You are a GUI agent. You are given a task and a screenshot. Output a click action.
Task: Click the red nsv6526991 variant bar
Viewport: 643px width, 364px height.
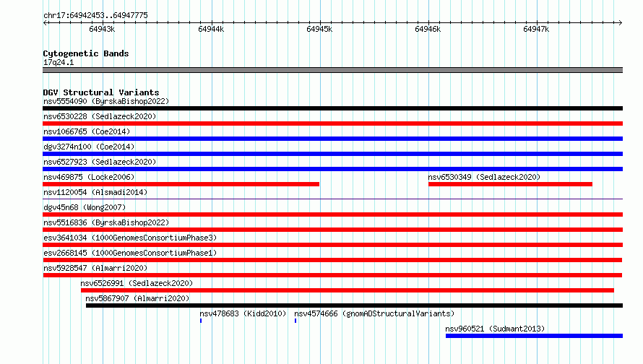point(348,290)
